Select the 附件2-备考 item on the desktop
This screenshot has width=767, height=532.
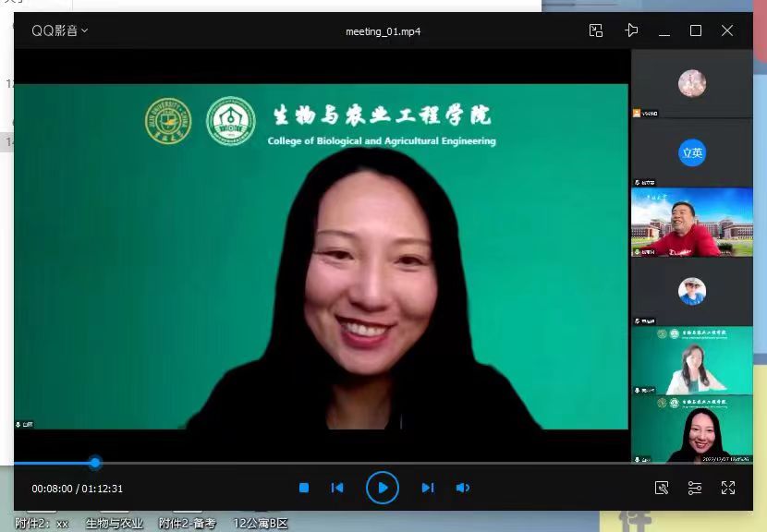pos(187,524)
